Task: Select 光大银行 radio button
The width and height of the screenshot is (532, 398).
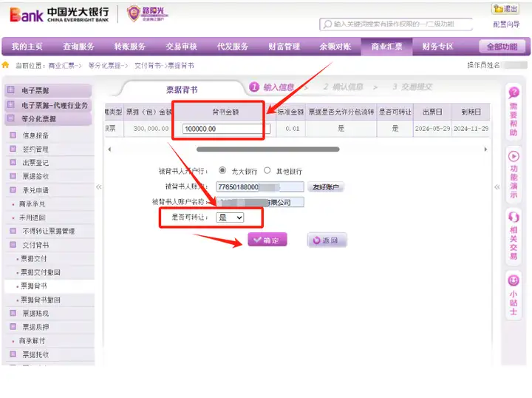Action: [222, 170]
